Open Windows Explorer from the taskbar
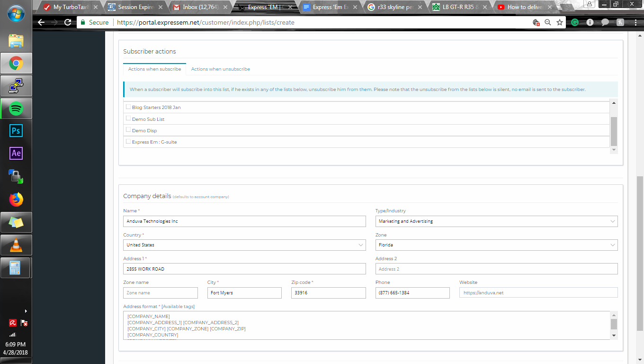The width and height of the screenshot is (644, 364). (16, 40)
